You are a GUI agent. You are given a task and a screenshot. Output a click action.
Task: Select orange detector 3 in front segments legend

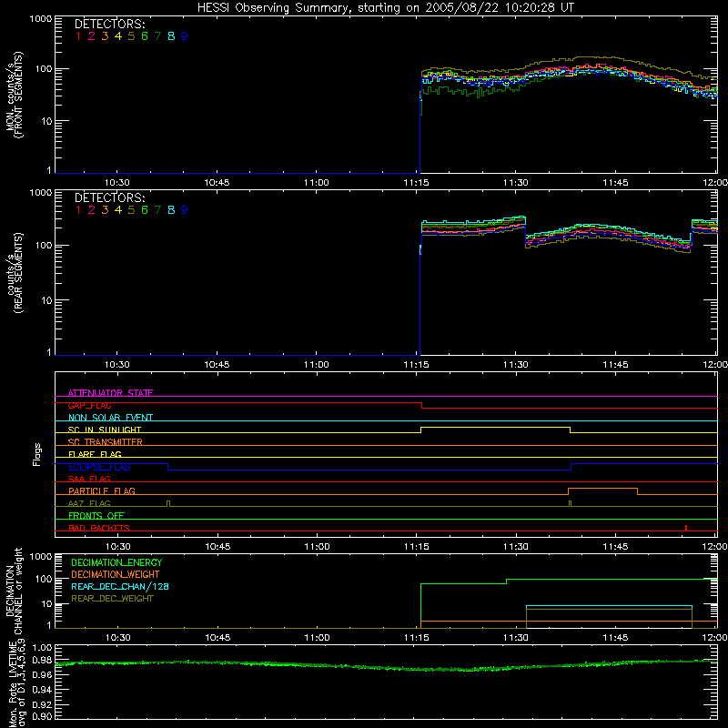tap(105, 36)
